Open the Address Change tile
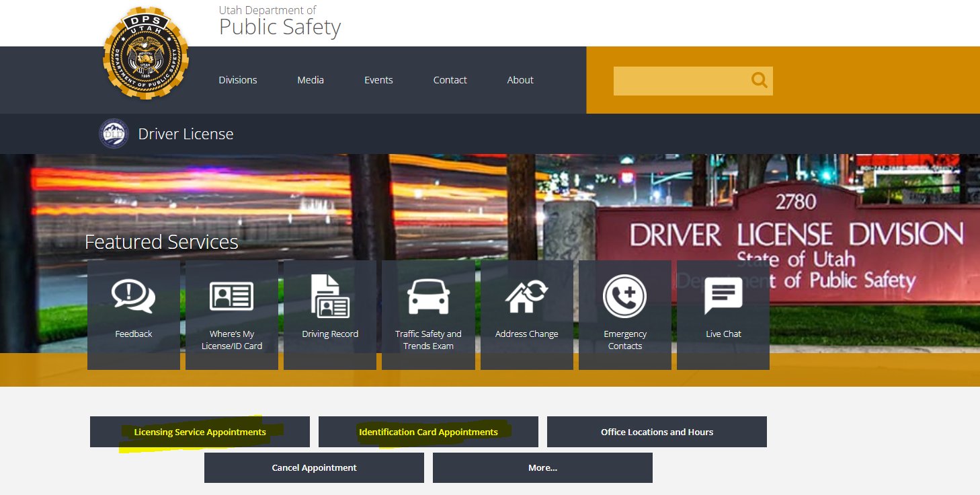Screen dimensions: 980x495 click(x=527, y=315)
